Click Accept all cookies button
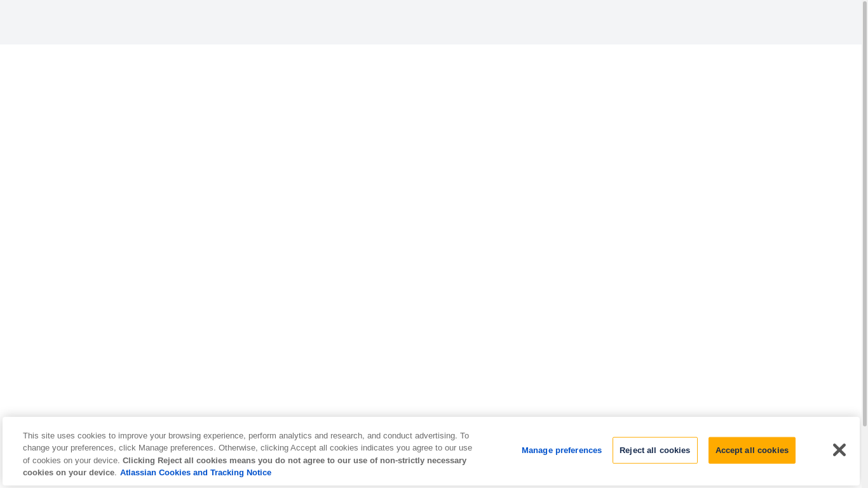This screenshot has height=488, width=868. click(x=752, y=450)
